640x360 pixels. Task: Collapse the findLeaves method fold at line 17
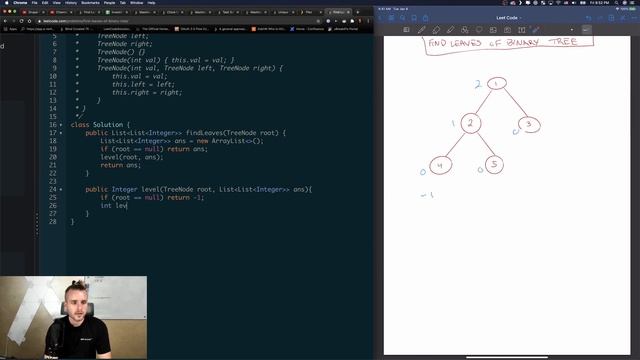coord(61,133)
